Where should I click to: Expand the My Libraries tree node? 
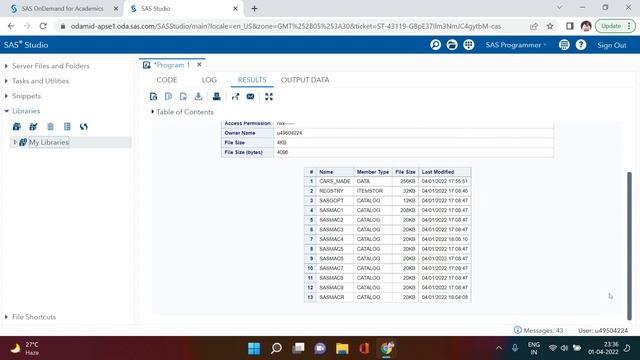click(15, 142)
